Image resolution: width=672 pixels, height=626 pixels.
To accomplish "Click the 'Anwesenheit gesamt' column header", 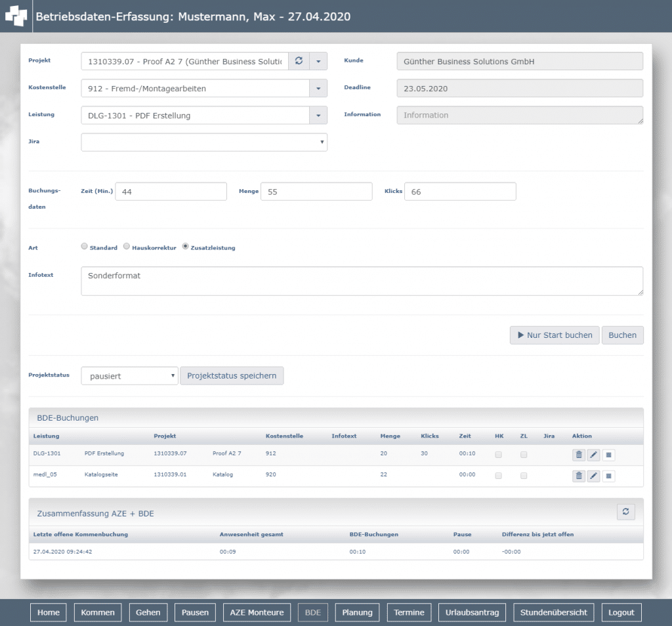I will pos(251,534).
